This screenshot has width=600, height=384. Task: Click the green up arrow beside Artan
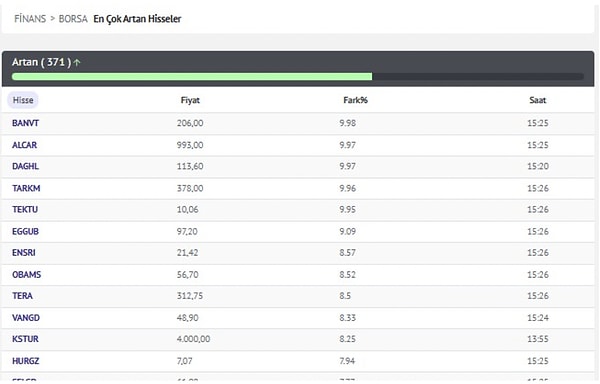tap(77, 62)
